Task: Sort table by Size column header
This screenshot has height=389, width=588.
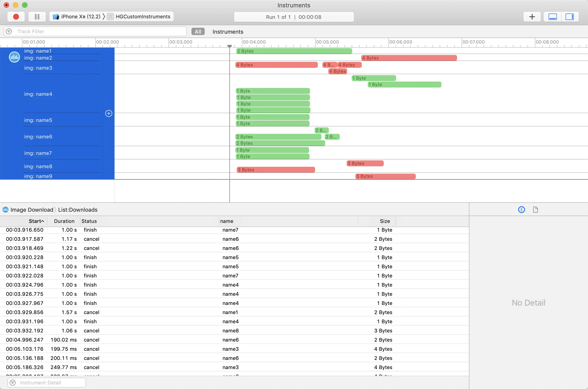Action: coord(384,221)
